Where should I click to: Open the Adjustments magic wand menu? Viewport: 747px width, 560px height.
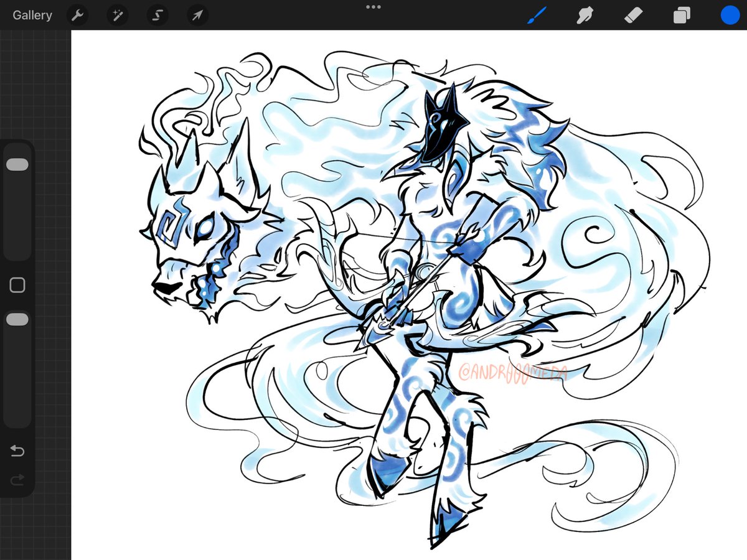117,15
